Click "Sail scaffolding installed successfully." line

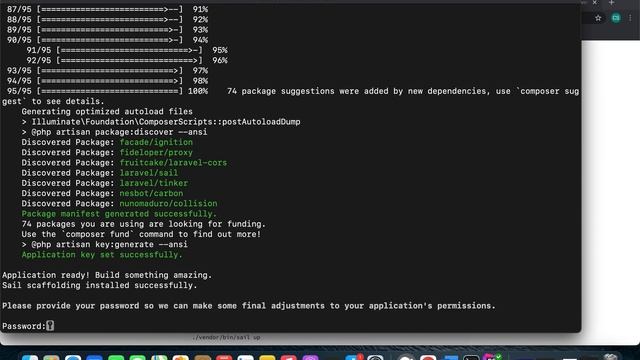tap(100, 285)
